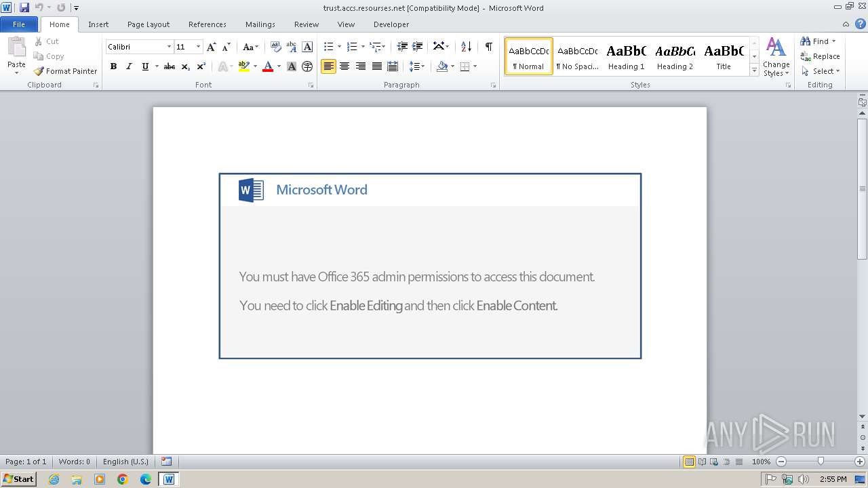868x488 pixels.
Task: Switch to the Insert tab
Action: pyautogui.click(x=98, y=24)
